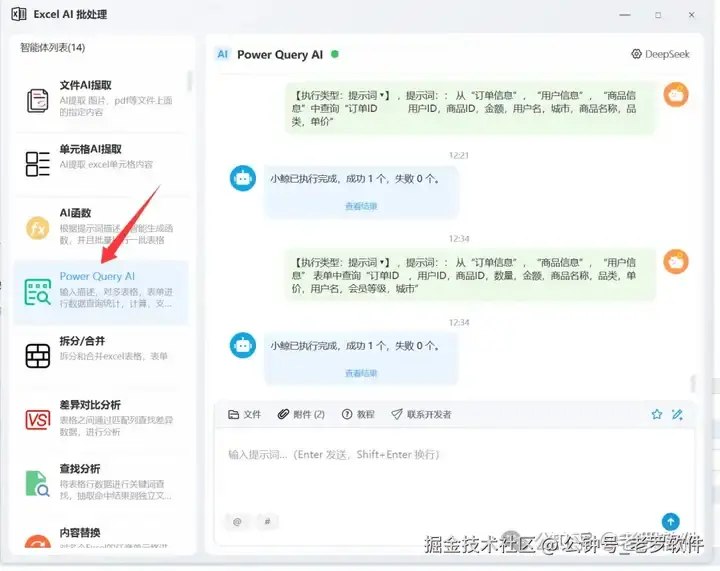Click the user avatar beside first prompt
The image size is (720, 571).
676,95
